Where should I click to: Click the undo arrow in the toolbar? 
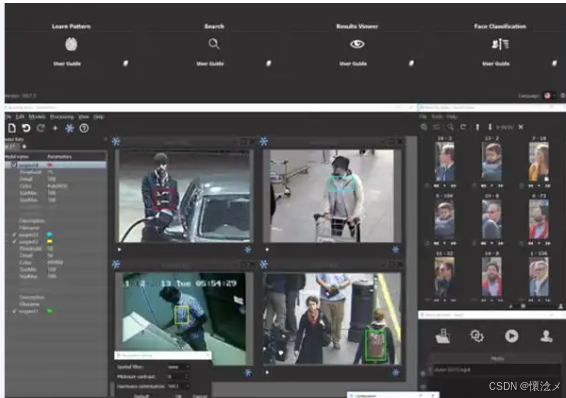point(26,128)
